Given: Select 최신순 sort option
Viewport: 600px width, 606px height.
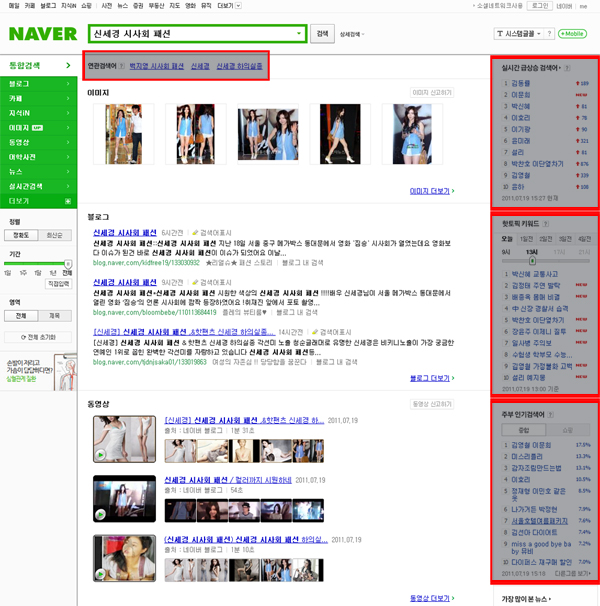Looking at the screenshot, I should click(55, 235).
